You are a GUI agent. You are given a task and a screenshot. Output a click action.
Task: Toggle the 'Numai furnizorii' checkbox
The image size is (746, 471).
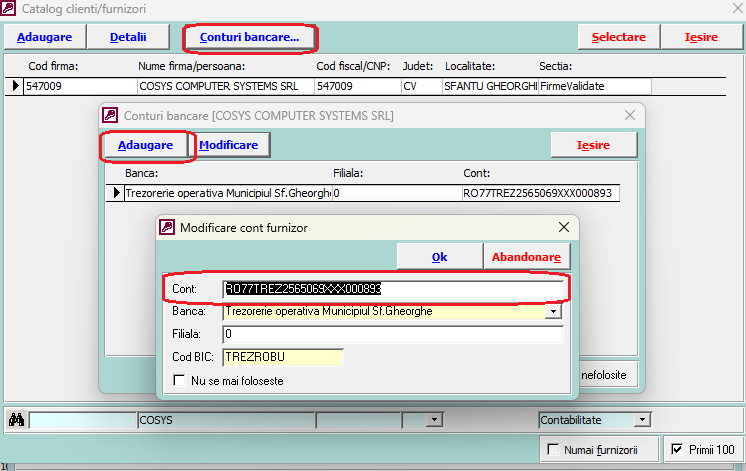[x=551, y=449]
